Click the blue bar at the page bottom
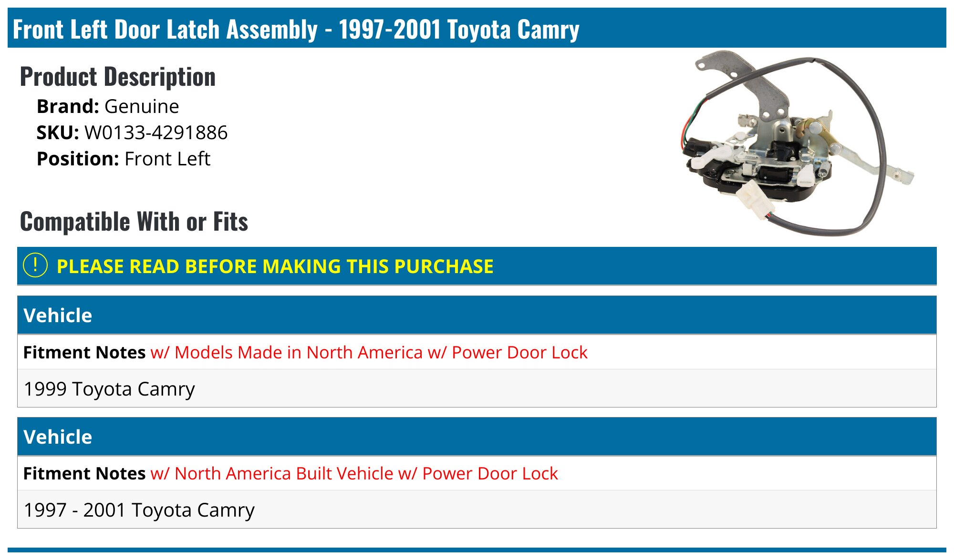The width and height of the screenshot is (954, 560). 477,550
